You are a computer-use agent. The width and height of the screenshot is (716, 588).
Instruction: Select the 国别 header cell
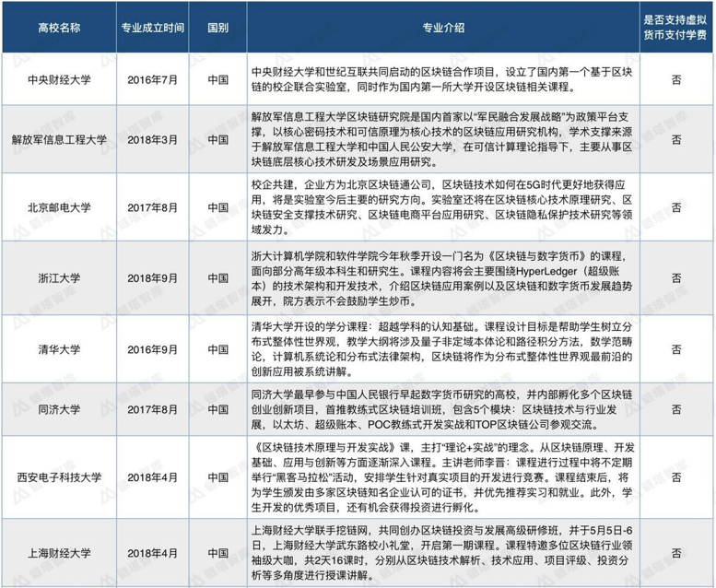tap(217, 28)
